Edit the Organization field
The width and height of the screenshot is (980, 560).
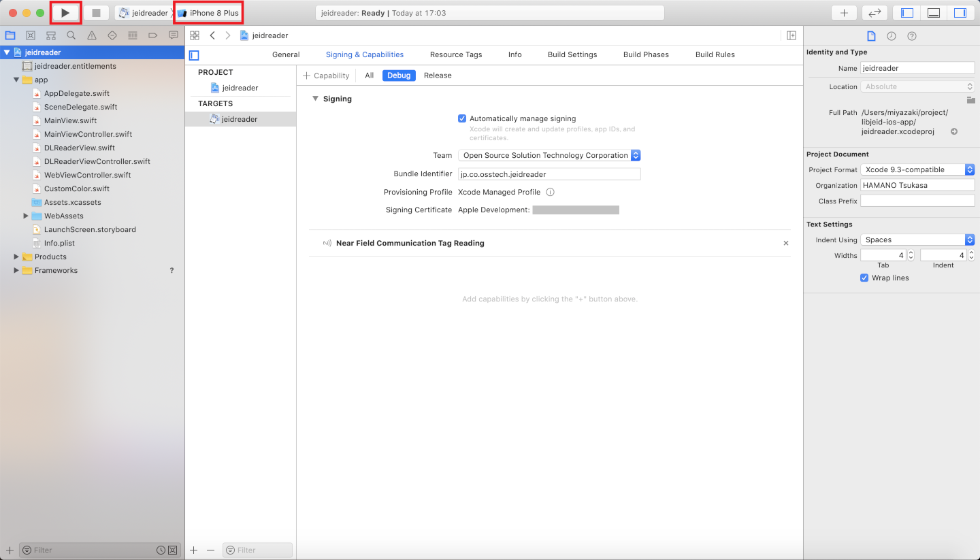point(917,185)
